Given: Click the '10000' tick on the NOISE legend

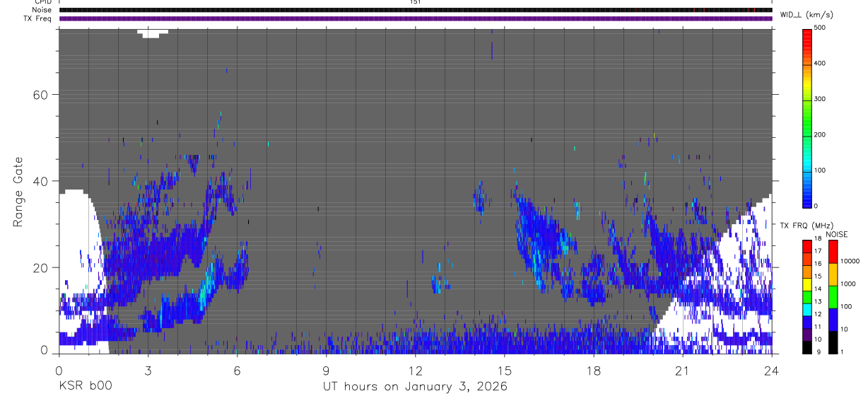Looking at the screenshot, I should (x=849, y=261).
